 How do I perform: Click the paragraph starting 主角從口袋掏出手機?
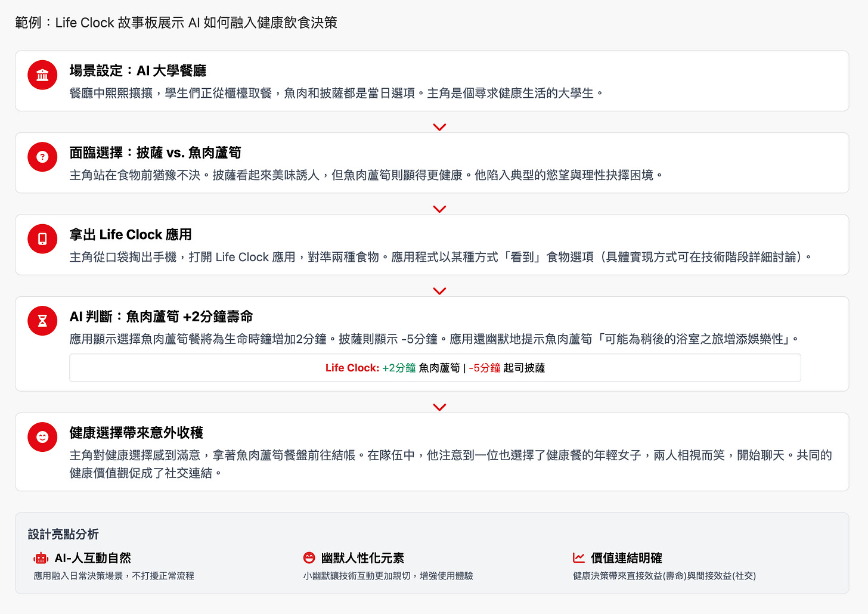442,257
